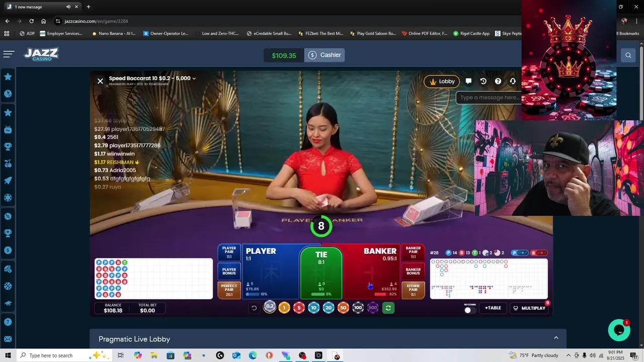Undo last bet with the undo arrow

(x=254, y=308)
